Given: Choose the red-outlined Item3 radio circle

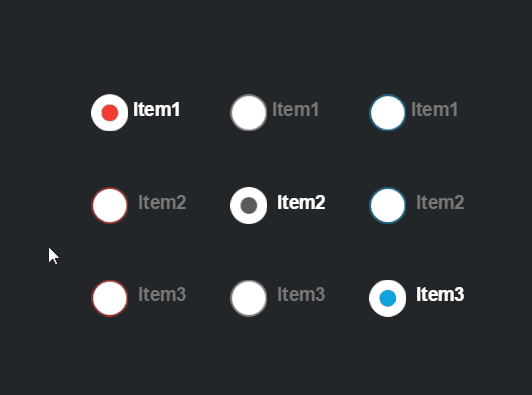Looking at the screenshot, I should pos(110,298).
